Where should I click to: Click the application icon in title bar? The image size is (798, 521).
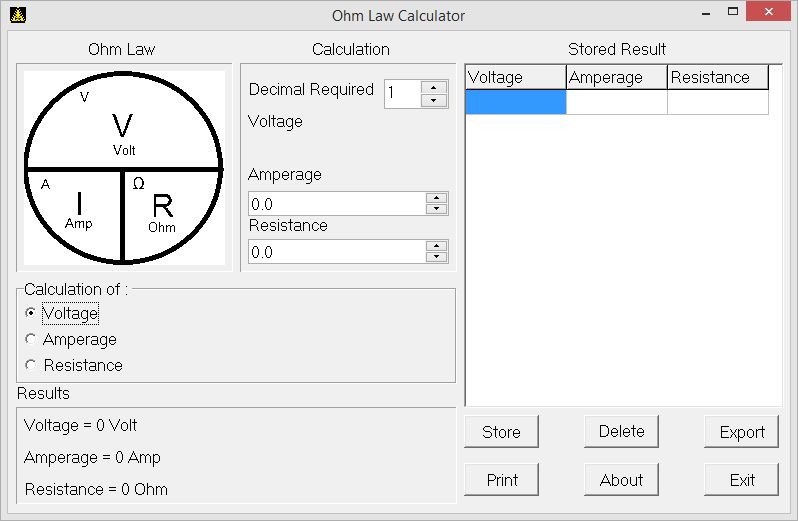pos(18,15)
